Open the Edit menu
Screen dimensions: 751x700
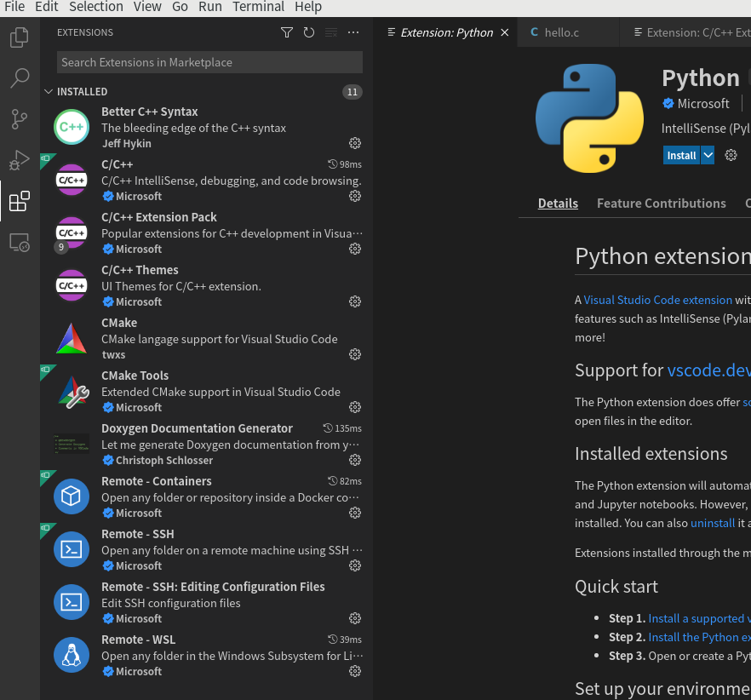[x=47, y=7]
